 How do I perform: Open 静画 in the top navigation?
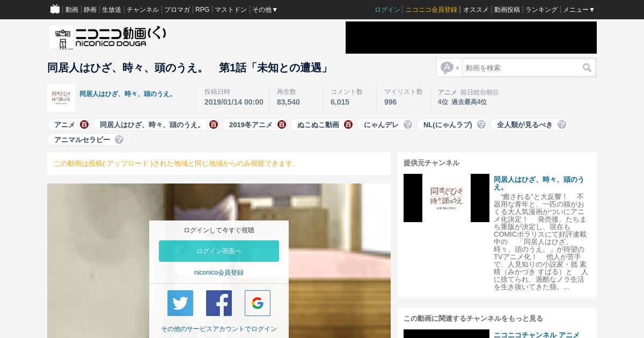[x=90, y=10]
